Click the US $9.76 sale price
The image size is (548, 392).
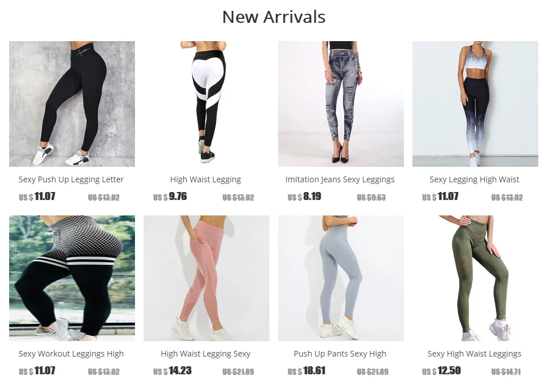pos(170,197)
